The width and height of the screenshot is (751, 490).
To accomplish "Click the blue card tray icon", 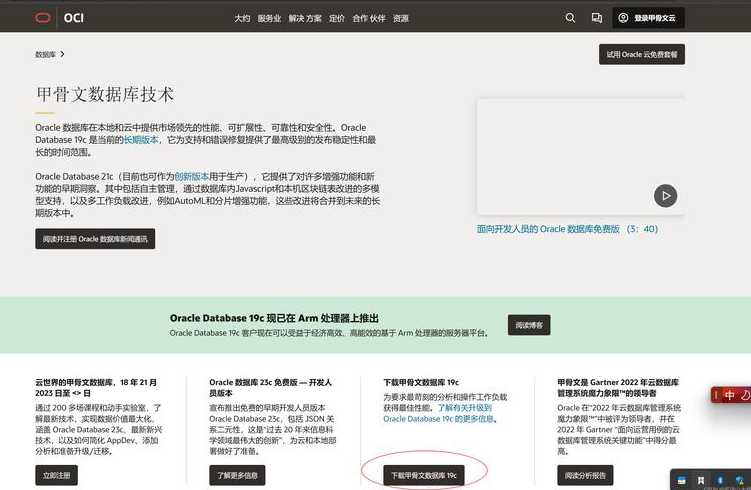I will (x=682, y=480).
